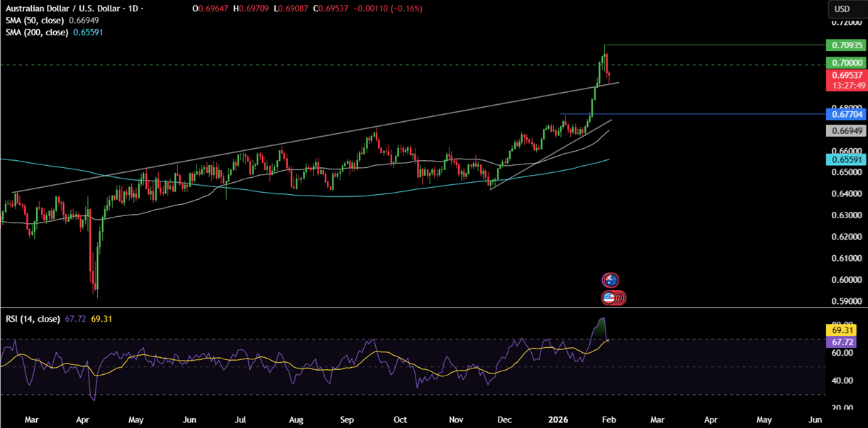Click the Australian flag economic event icon

tap(610, 280)
